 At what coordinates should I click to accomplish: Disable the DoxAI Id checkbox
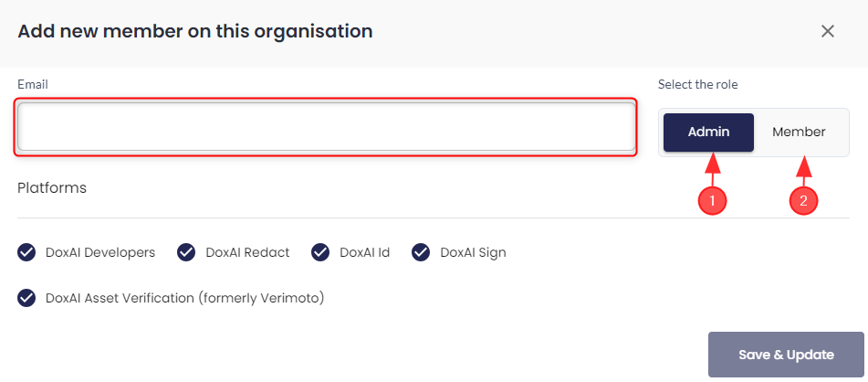coord(320,252)
